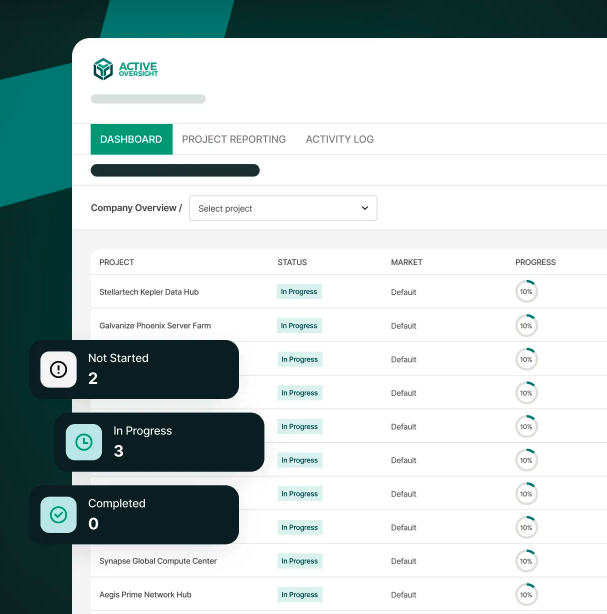Select the Completed summary card

click(134, 515)
